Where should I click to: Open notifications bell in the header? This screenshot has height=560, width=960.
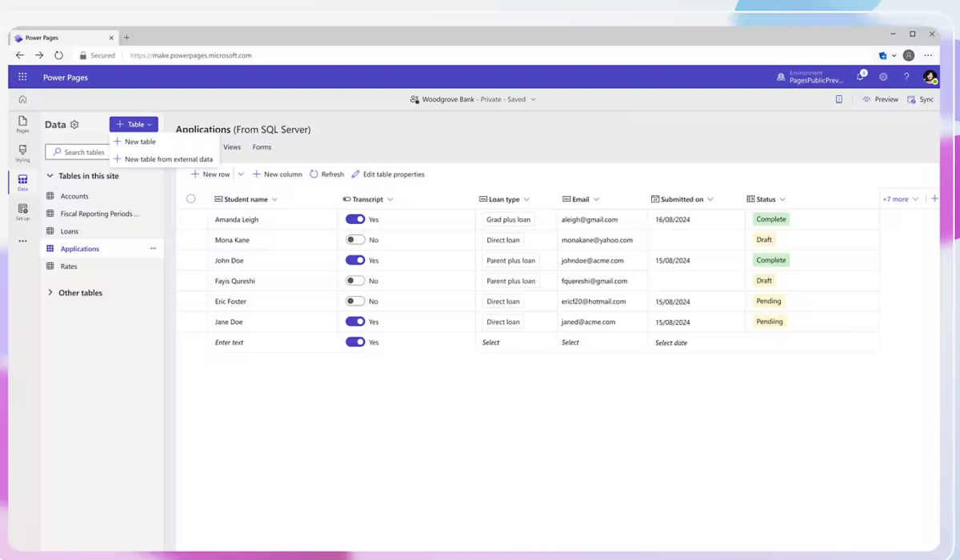pyautogui.click(x=861, y=77)
